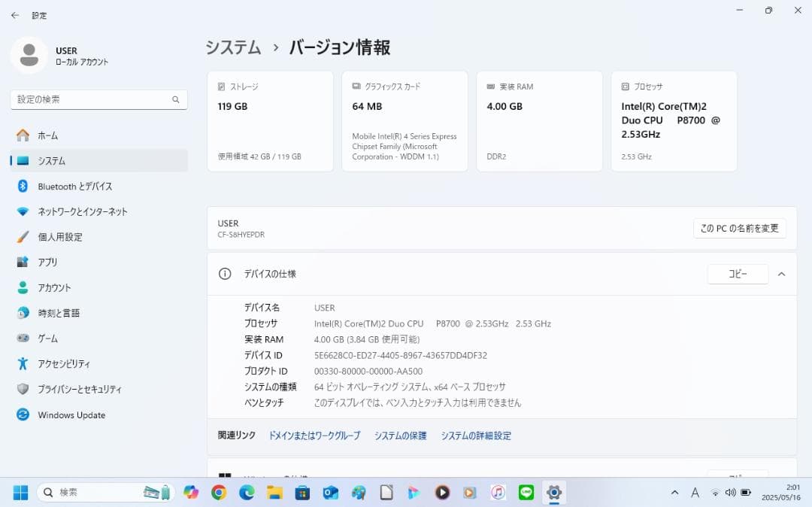Select ネットワークとインターネット in the sidebar

[x=81, y=211]
